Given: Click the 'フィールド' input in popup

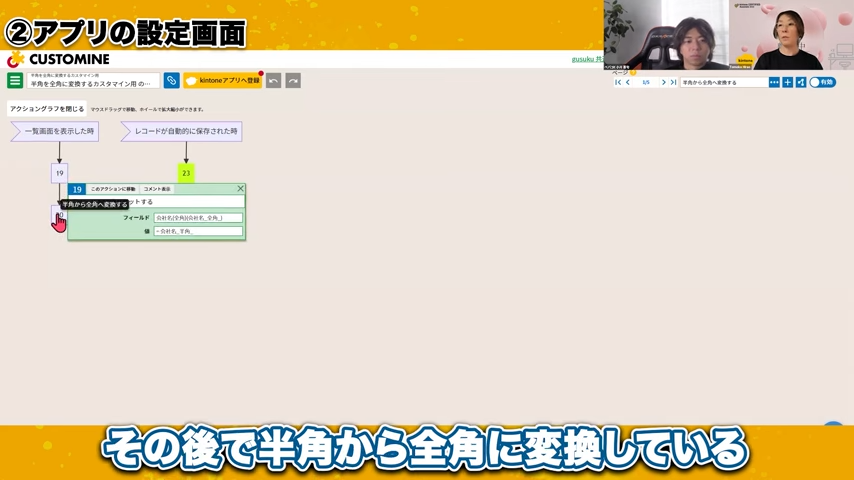Looking at the screenshot, I should click(198, 218).
